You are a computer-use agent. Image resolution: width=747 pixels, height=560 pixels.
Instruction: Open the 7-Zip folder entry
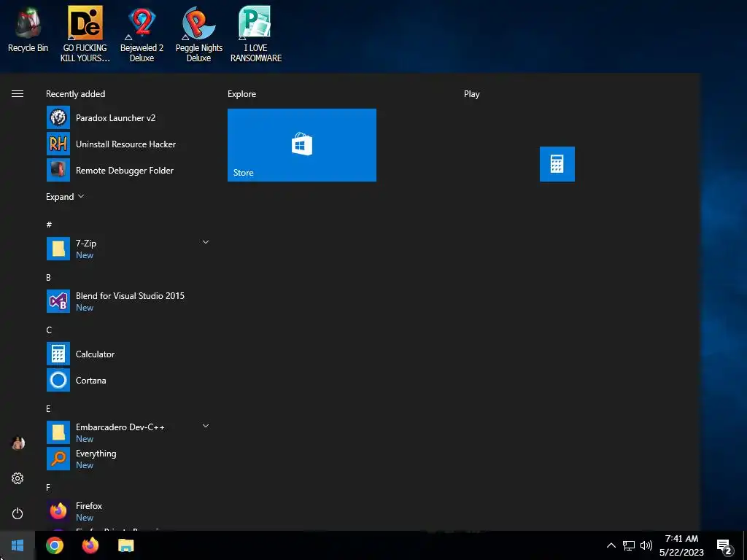click(128, 249)
